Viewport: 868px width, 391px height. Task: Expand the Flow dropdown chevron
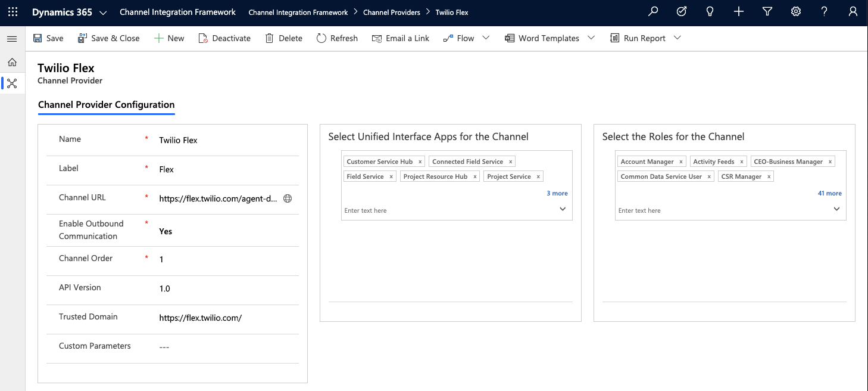[x=486, y=38]
